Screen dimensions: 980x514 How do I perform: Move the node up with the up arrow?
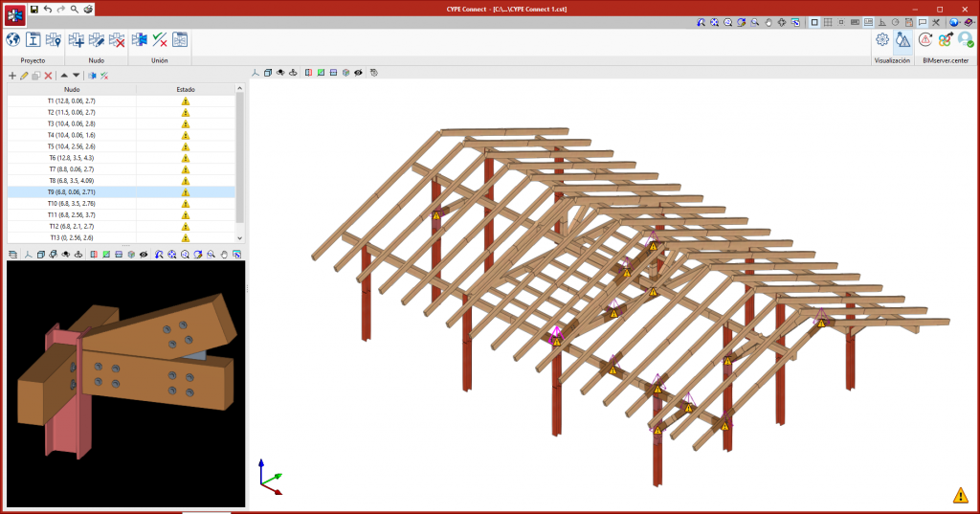point(64,75)
